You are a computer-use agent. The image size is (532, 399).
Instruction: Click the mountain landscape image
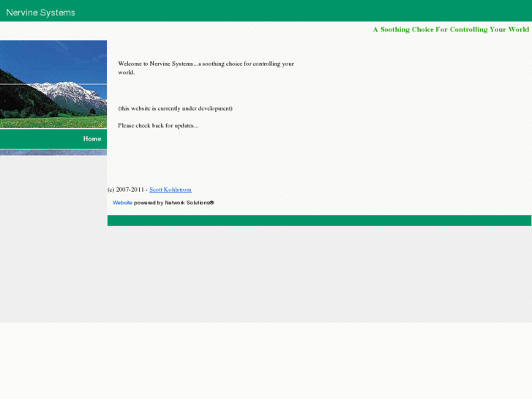point(53,84)
